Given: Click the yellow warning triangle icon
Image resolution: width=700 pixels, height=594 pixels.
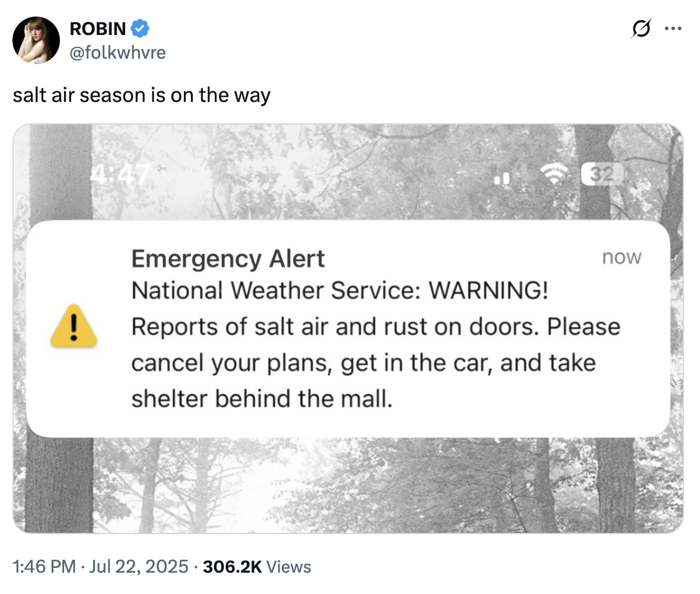Looking at the screenshot, I should click(74, 325).
